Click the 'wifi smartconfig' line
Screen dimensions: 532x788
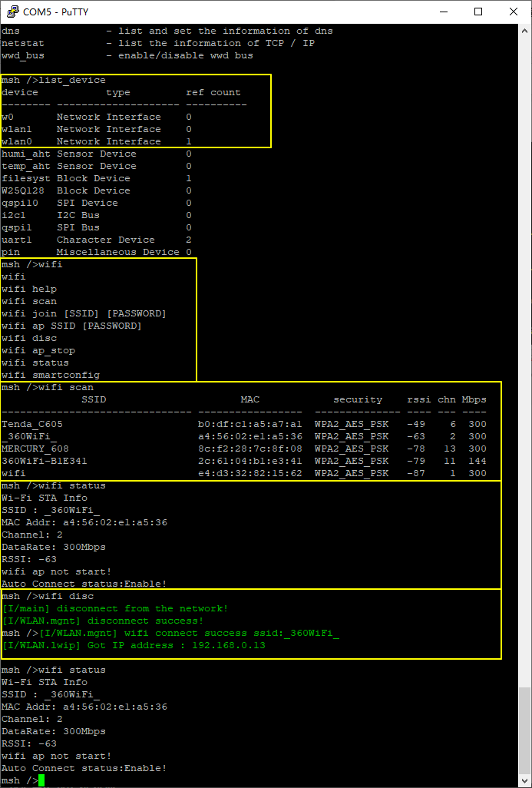51,376
